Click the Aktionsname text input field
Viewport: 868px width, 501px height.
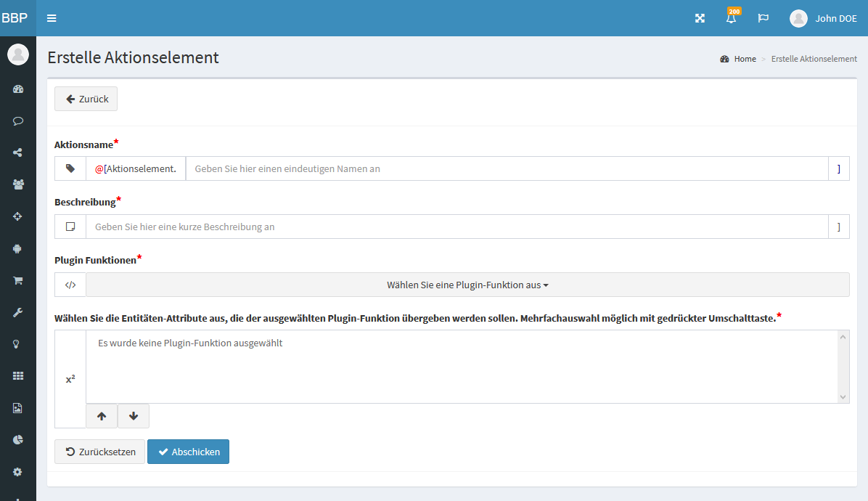coord(507,168)
